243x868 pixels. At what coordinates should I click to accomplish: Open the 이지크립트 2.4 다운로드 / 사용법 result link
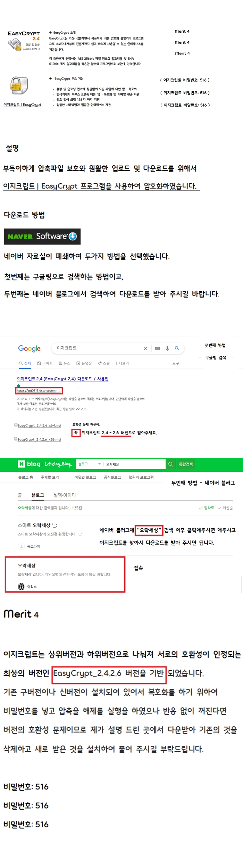(62, 379)
